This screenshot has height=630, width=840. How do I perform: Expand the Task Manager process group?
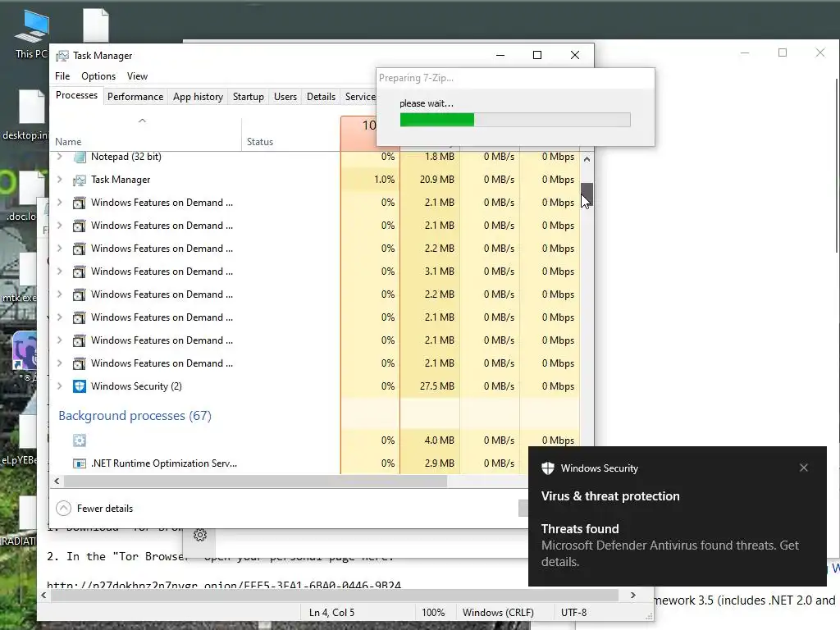pyautogui.click(x=59, y=180)
